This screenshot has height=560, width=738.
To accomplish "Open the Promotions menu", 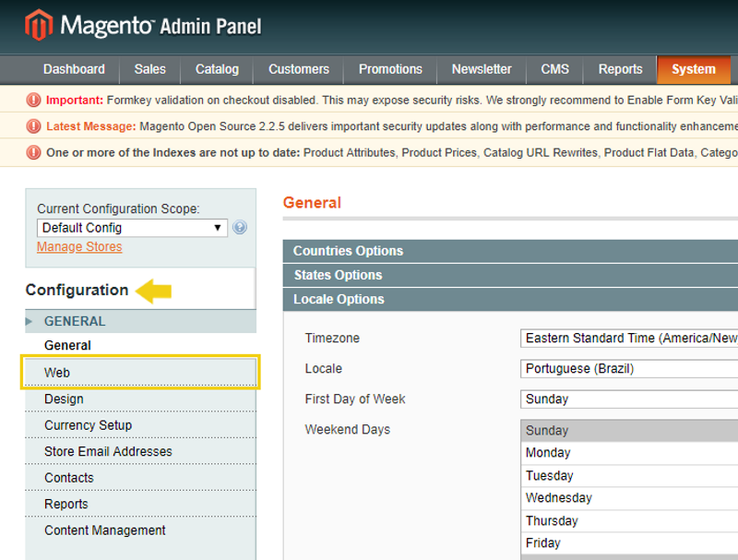I will (390, 69).
